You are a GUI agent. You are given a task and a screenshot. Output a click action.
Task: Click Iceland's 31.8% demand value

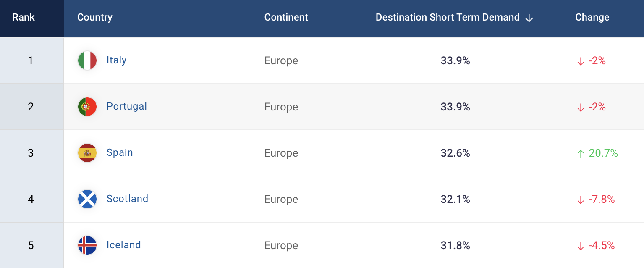pos(455,245)
